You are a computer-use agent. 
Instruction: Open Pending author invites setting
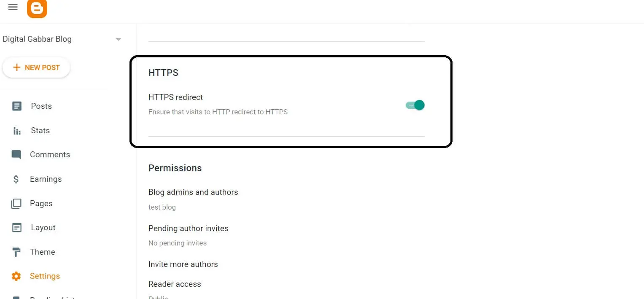click(188, 229)
